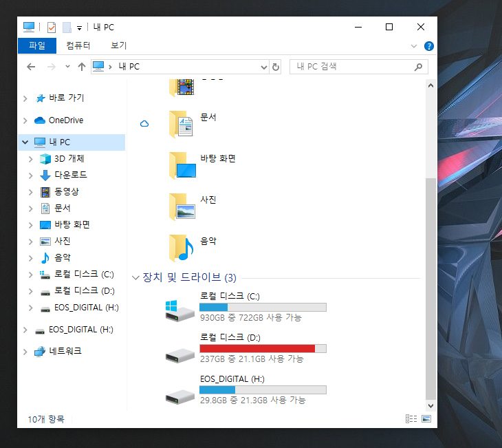
Task: Expand 네트워크 tree node
Action: 25,352
